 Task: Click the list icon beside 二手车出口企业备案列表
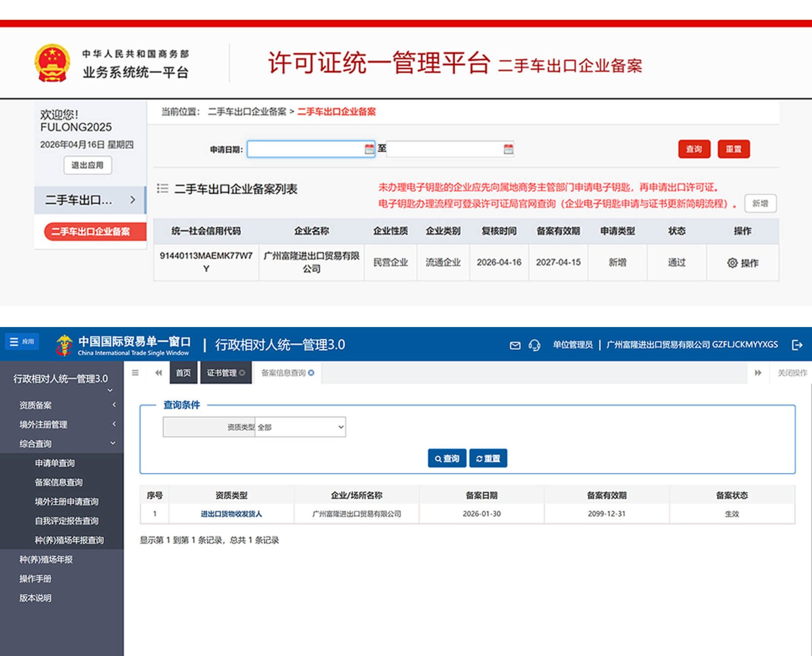(162, 189)
